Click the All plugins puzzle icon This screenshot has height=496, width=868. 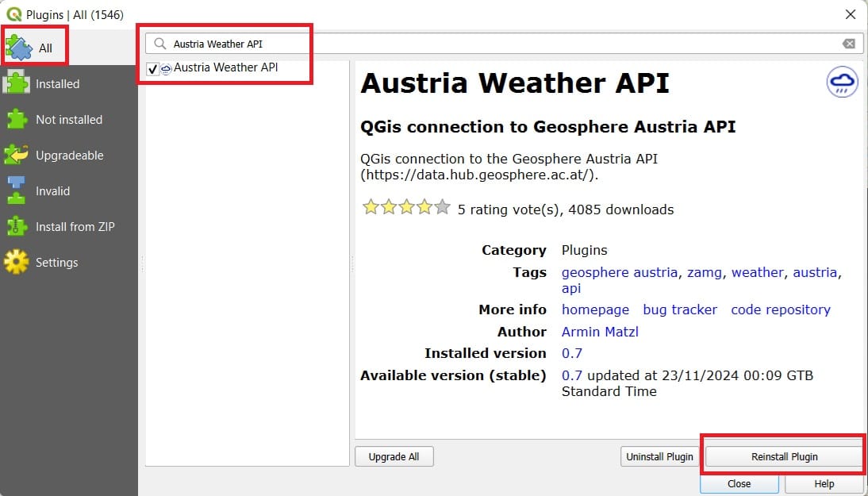point(19,47)
